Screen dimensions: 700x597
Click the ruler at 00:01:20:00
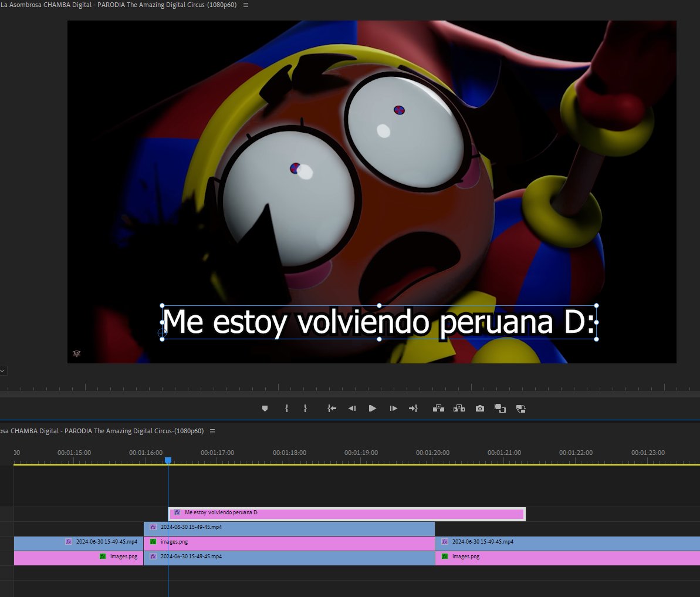click(432, 453)
